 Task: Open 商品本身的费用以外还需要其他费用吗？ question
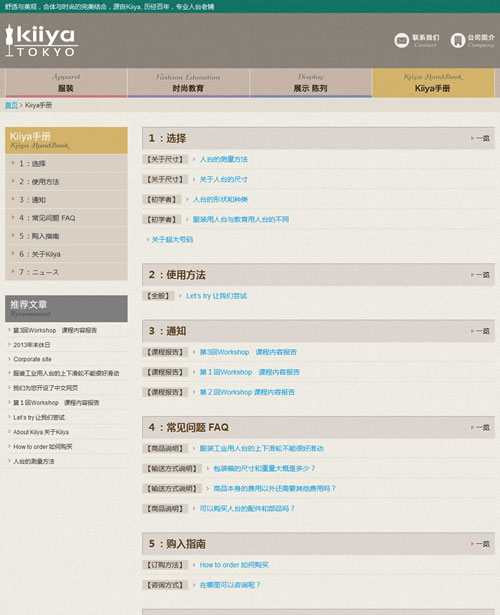tap(275, 488)
